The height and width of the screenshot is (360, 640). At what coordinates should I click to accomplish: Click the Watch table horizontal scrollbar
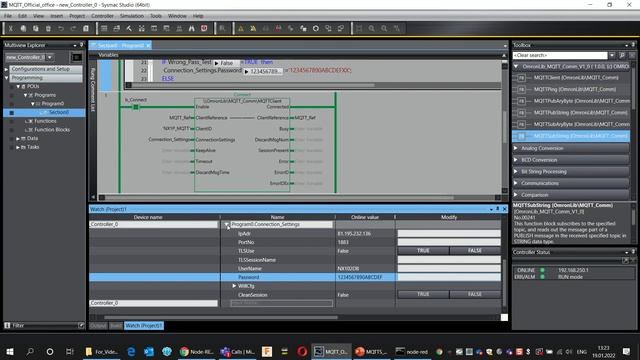221,317
